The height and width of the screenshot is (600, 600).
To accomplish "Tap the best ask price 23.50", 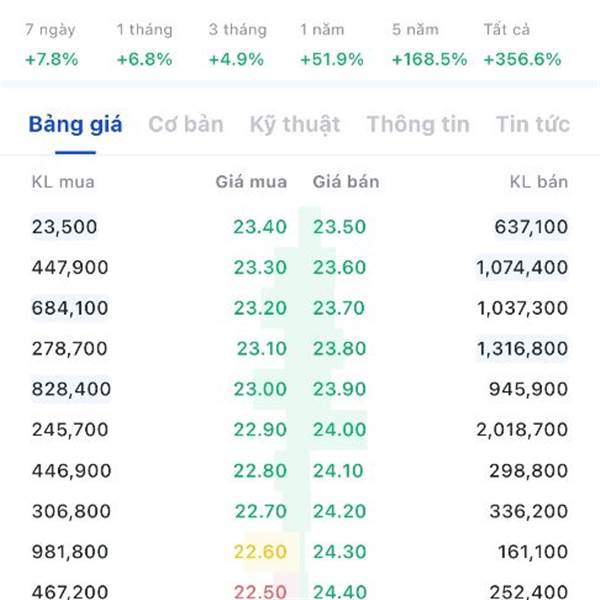I will point(340,227).
